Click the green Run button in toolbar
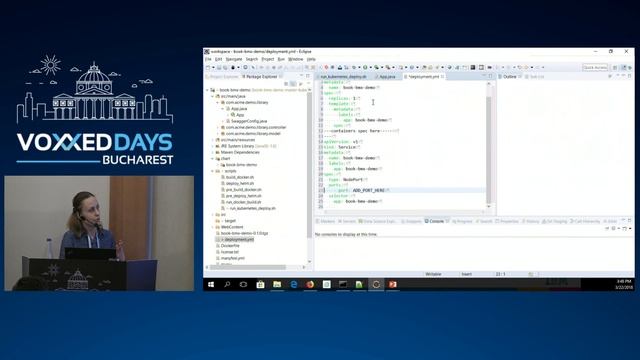Image resolution: width=640 pixels, height=360 pixels. (x=365, y=67)
